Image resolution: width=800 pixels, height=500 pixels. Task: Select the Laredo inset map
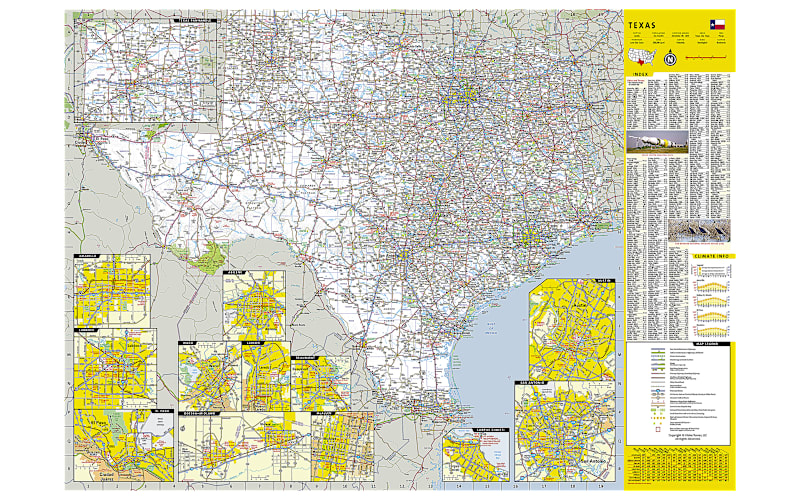pyautogui.click(x=266, y=376)
